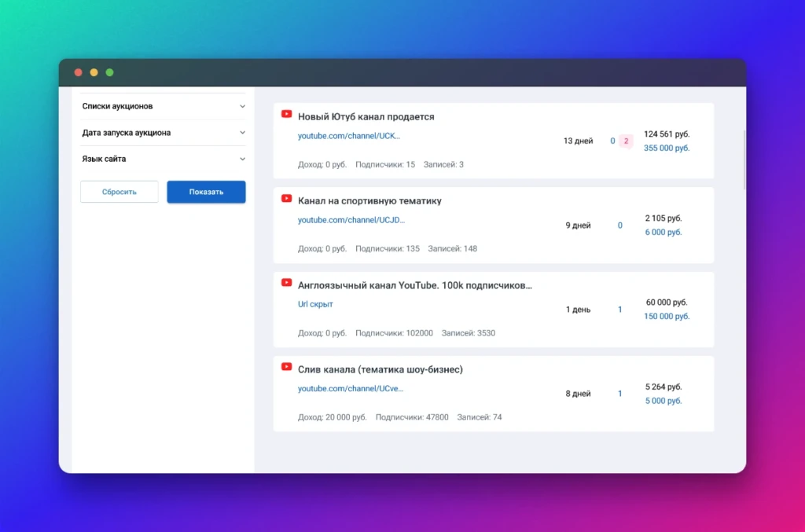
Task: Follow link youtube.com/channel/UCve…
Action: (x=350, y=388)
